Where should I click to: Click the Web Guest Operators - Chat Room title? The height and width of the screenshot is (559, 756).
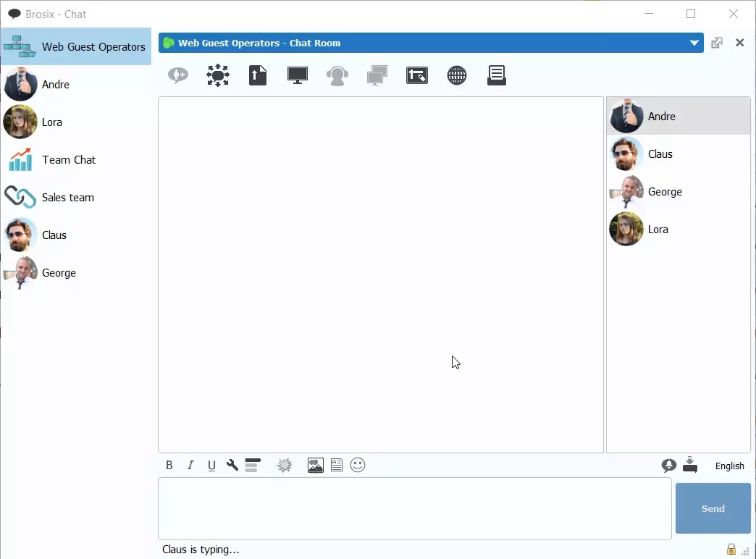pyautogui.click(x=259, y=43)
